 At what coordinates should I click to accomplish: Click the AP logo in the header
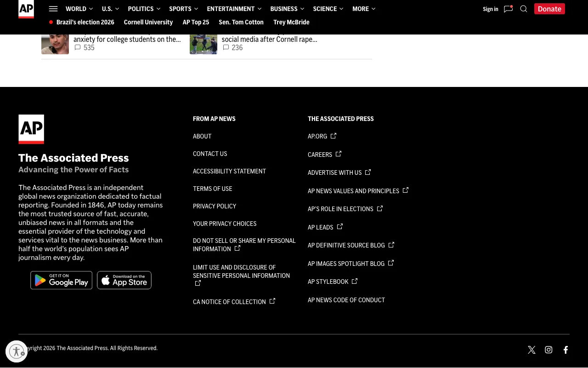[x=26, y=9]
